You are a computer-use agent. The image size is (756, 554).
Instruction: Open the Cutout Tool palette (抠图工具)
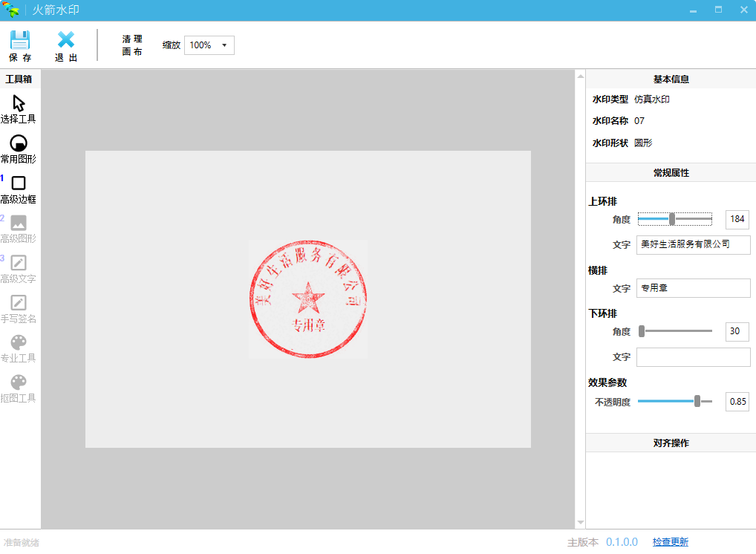(x=19, y=389)
